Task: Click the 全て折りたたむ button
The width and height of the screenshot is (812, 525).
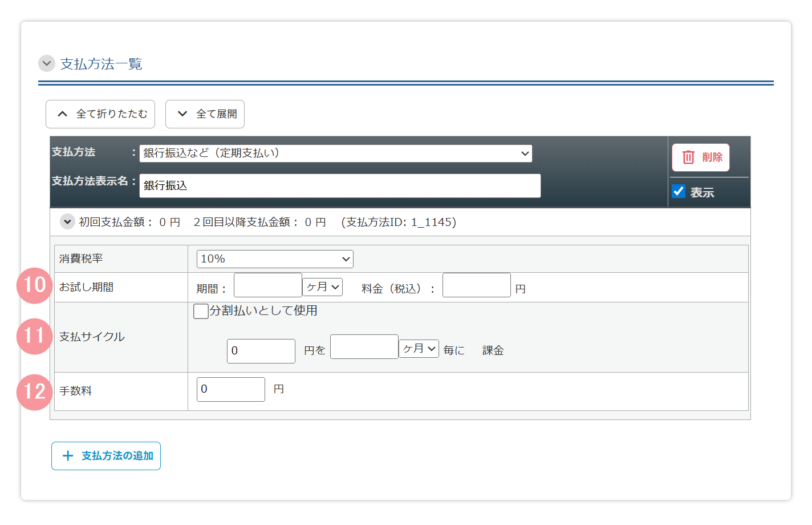Action: [x=100, y=114]
